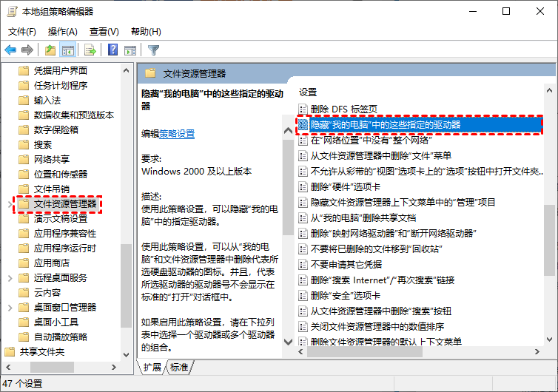
Task: Expand the 远程桌面服务 tree node
Action: (10, 278)
